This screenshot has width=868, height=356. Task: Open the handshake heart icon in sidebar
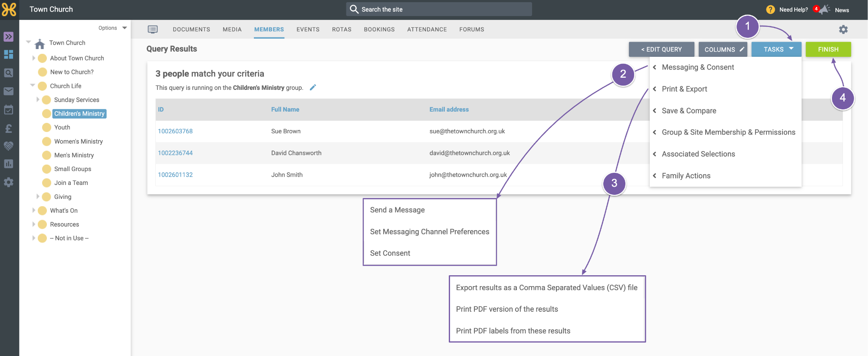[9, 146]
